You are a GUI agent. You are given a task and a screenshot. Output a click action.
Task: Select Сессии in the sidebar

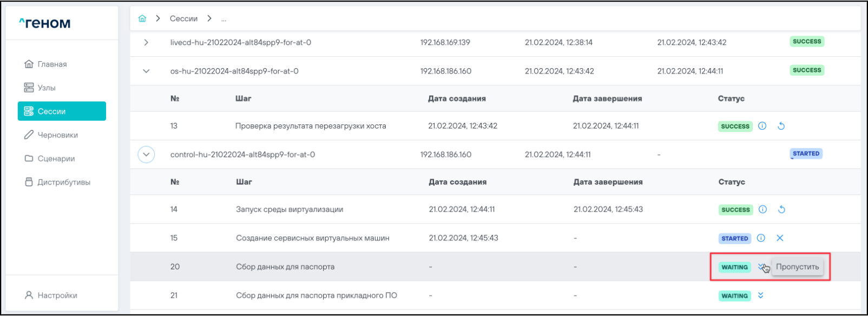pos(62,111)
